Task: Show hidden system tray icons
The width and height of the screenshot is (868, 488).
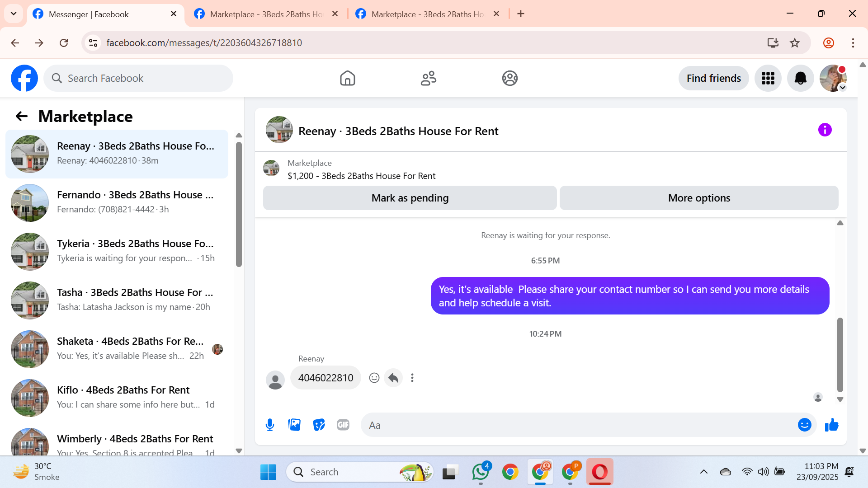Action: click(x=703, y=472)
